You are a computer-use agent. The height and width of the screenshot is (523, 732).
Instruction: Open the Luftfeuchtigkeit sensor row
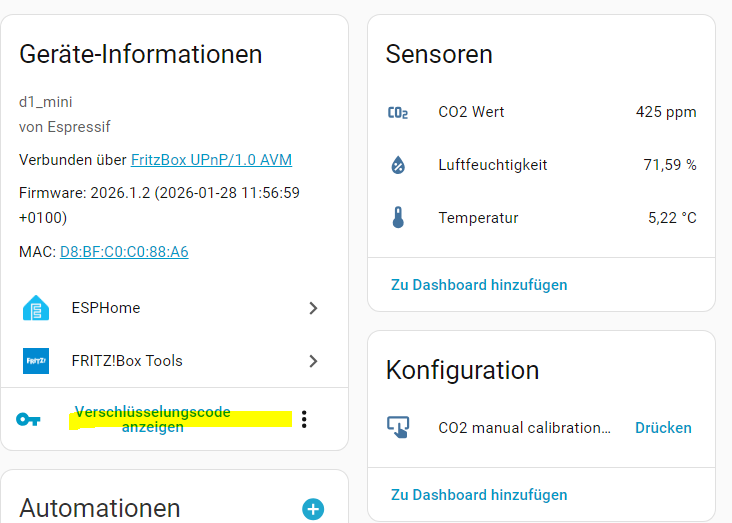(x=541, y=165)
